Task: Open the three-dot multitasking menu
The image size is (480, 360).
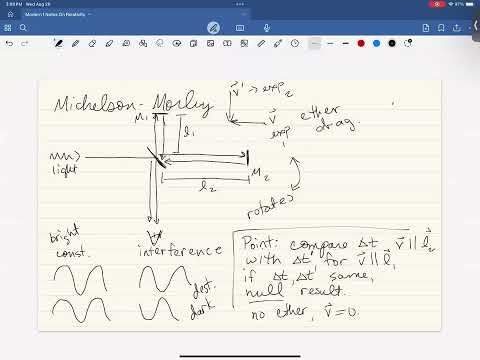Action: pos(240,4)
